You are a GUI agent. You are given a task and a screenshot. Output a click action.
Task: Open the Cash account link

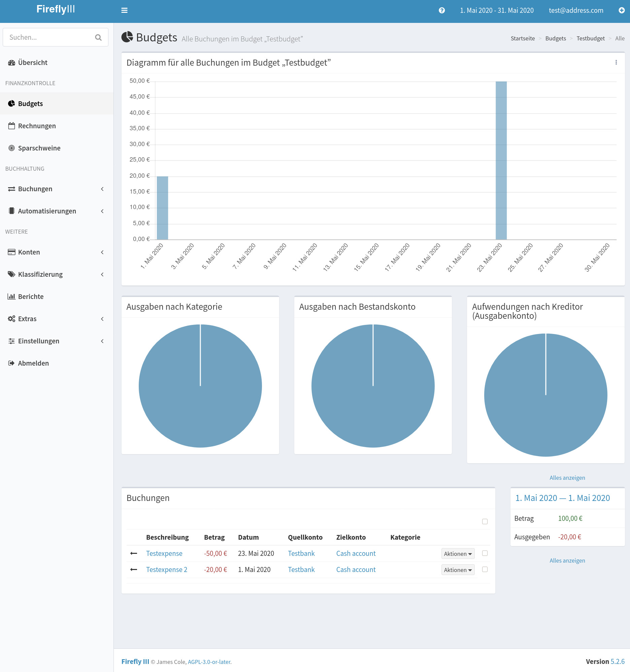[356, 553]
